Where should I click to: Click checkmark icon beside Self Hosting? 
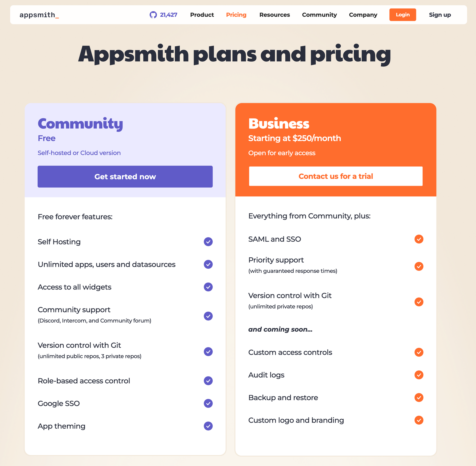208,242
